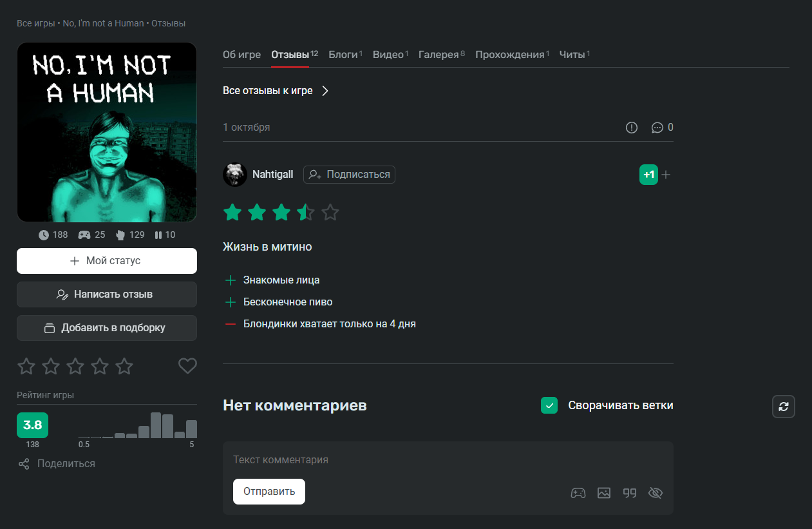Click the refresh comments icon button

[784, 407]
